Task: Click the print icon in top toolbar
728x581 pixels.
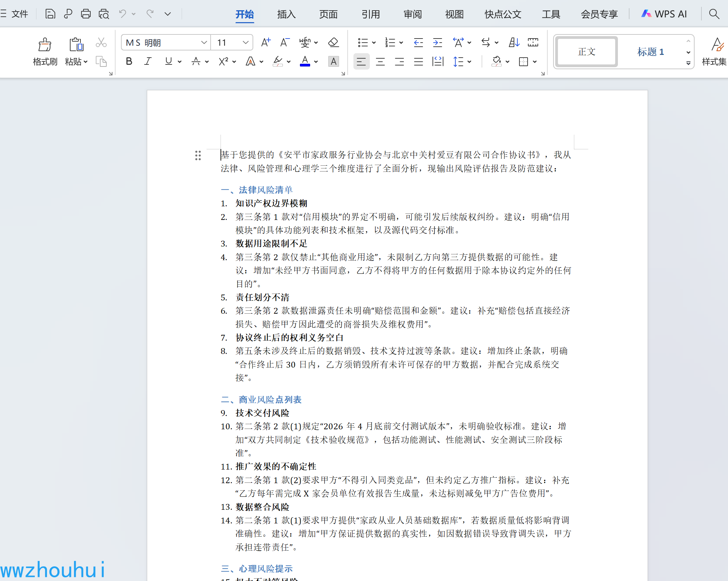Action: point(86,14)
